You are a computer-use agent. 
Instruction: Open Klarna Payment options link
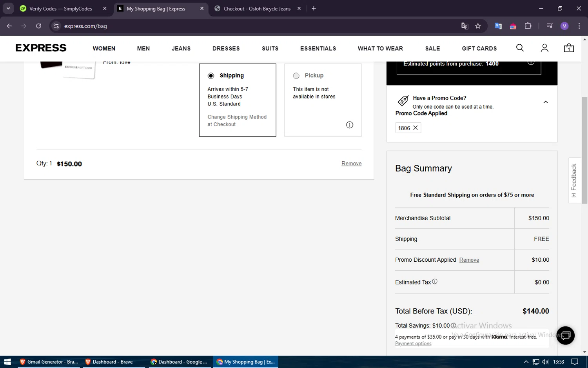(413, 344)
